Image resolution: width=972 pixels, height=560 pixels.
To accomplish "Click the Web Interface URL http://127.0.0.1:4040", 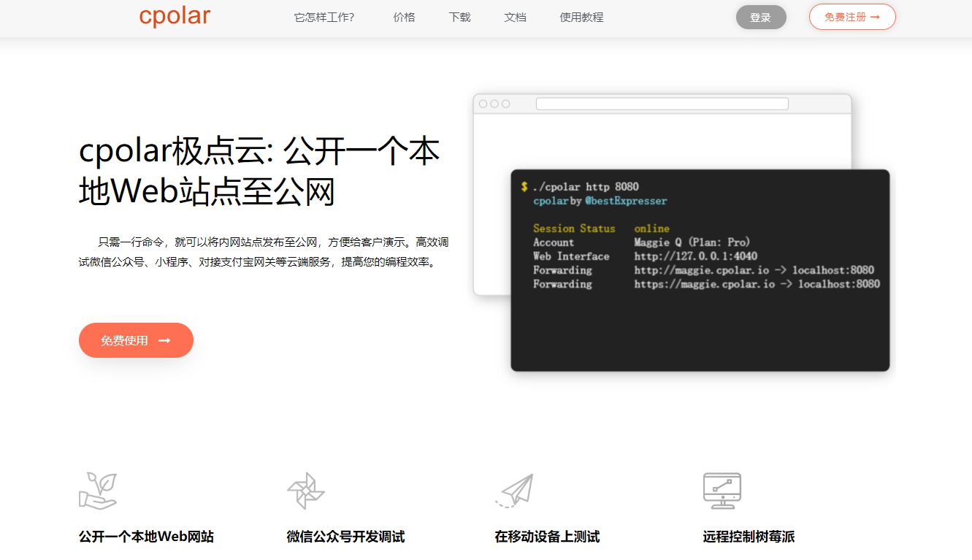I will 695,256.
